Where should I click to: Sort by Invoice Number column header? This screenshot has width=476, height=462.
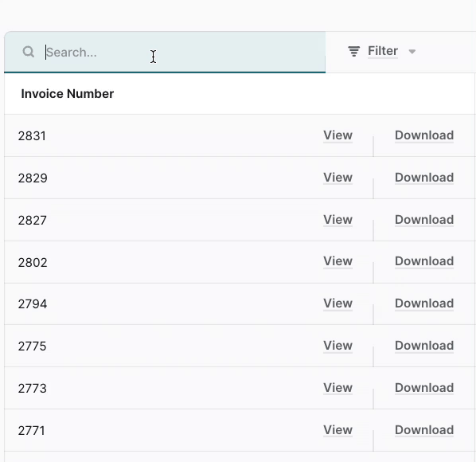click(x=68, y=93)
